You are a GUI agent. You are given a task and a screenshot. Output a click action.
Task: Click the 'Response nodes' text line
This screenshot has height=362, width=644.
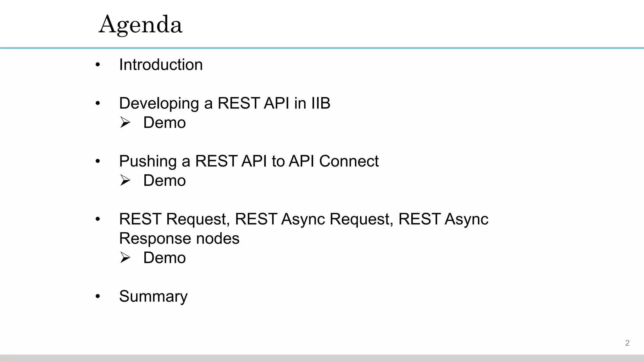[179, 239]
